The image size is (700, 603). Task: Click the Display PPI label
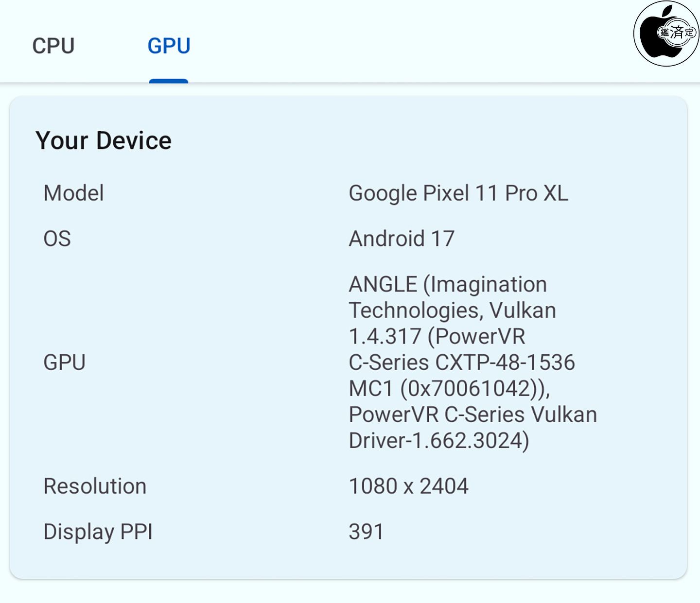click(x=98, y=532)
